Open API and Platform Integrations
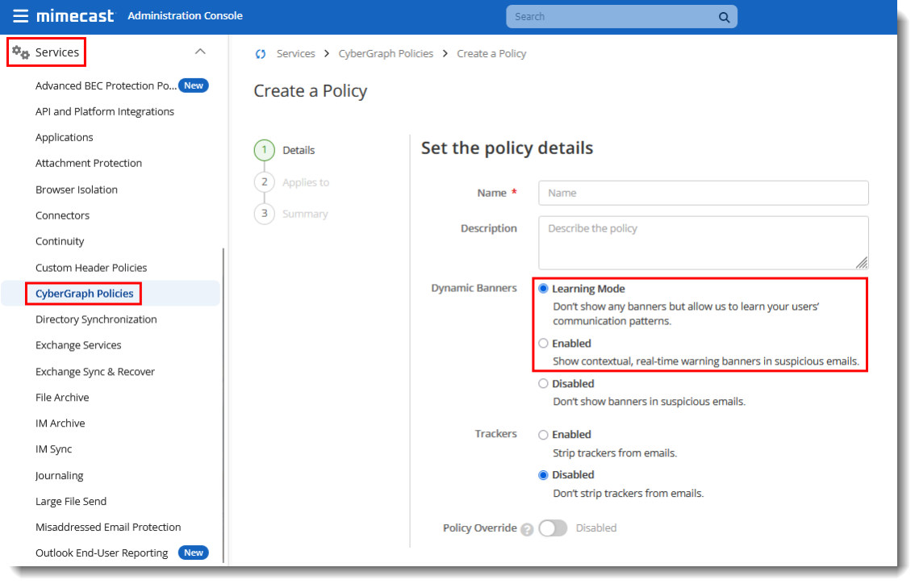The width and height of the screenshot is (919, 588). point(105,111)
